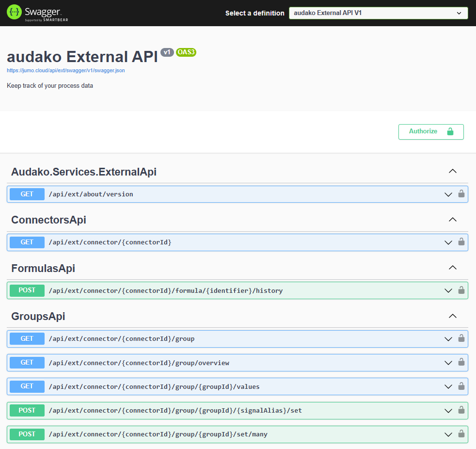Click lock icon on {groupId}/values row
Image resolution: width=476 pixels, height=449 pixels.
461,386
